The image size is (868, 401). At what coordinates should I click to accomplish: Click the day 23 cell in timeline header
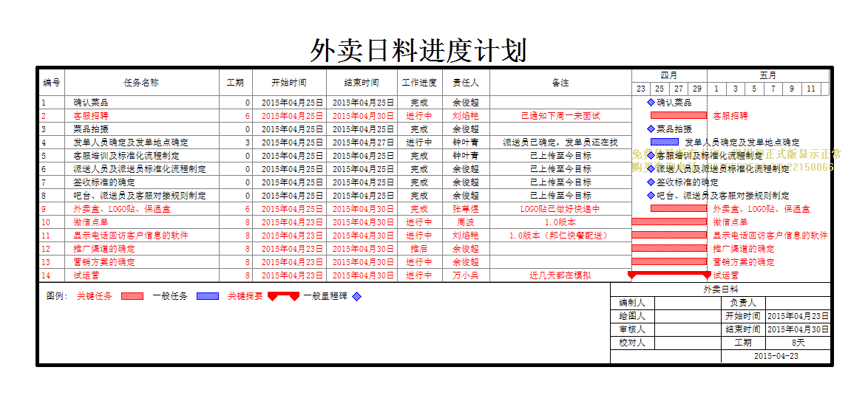(x=641, y=89)
